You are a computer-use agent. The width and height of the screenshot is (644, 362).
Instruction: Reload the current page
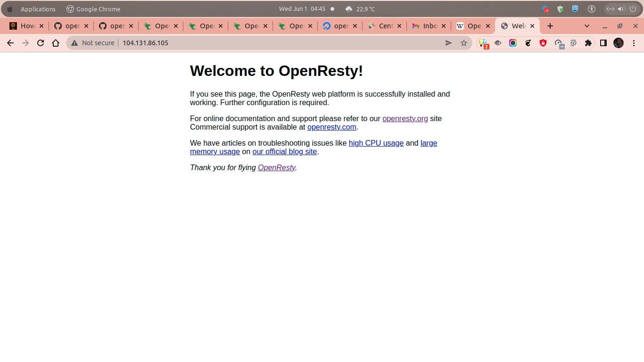41,43
